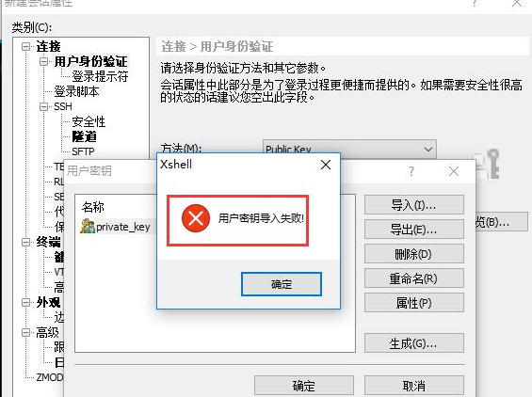The width and height of the screenshot is (532, 397).
Task: Click the question mark help icon in 用户密钥 dialog
Action: point(411,171)
